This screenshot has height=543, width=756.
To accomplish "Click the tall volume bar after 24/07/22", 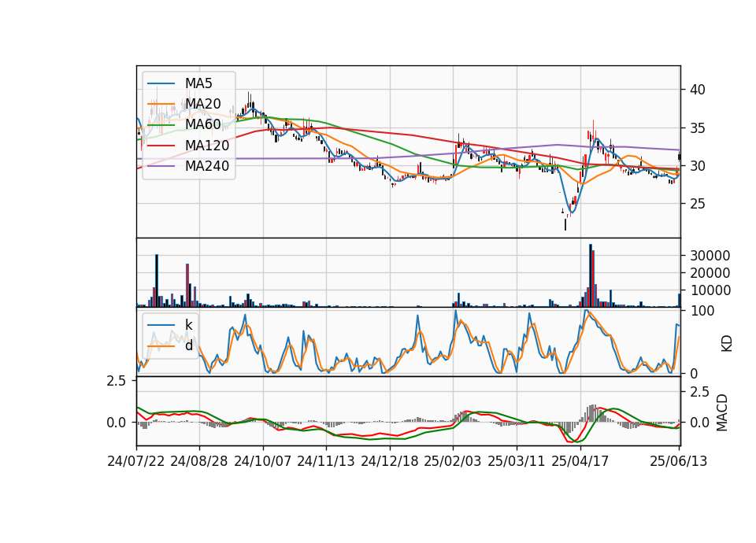I will [x=157, y=281].
